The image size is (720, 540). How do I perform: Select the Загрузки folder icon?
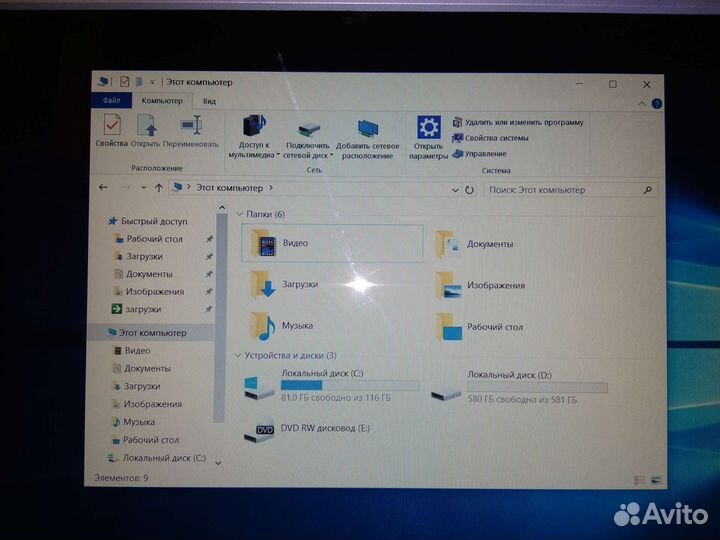(263, 285)
